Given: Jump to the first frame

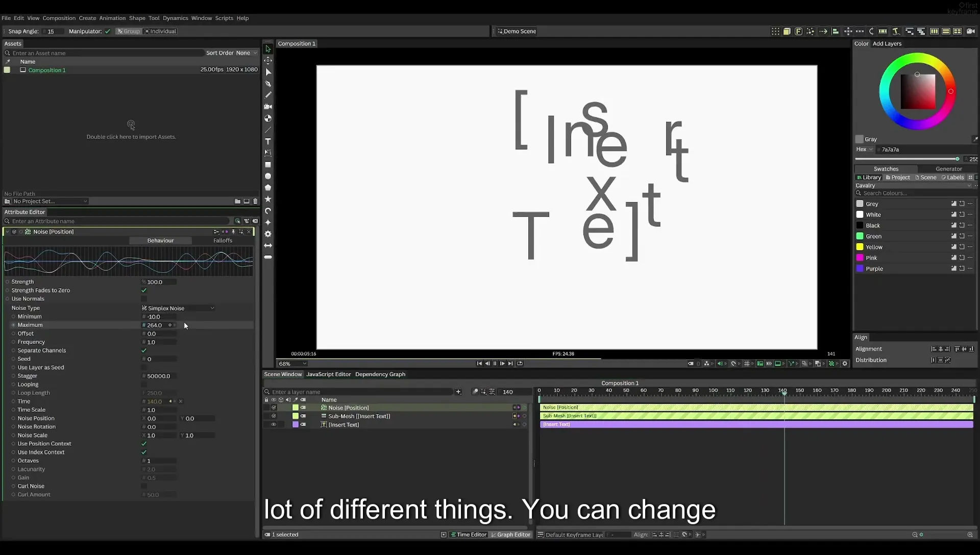Looking at the screenshot, I should [479, 363].
